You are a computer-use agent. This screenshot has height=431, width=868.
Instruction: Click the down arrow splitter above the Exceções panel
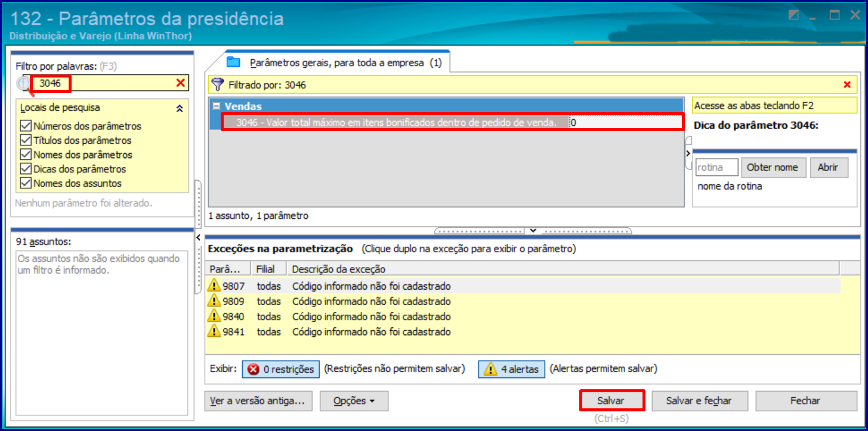tap(533, 231)
